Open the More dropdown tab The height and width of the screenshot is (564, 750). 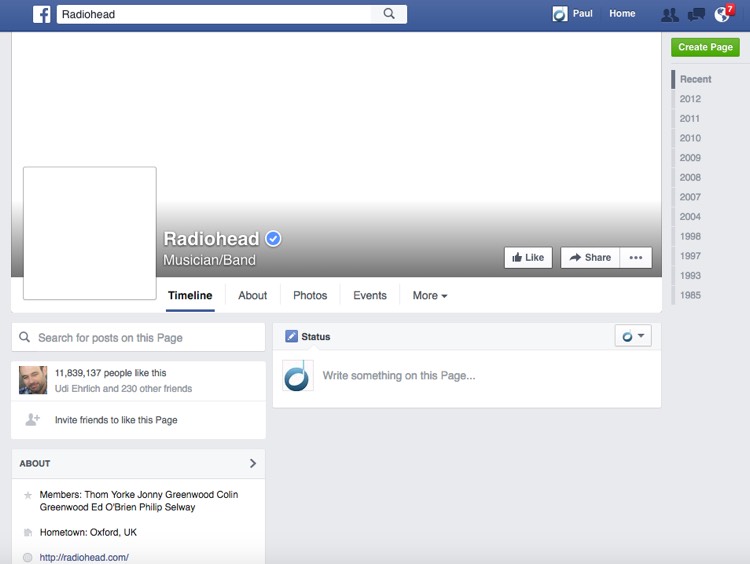(430, 296)
